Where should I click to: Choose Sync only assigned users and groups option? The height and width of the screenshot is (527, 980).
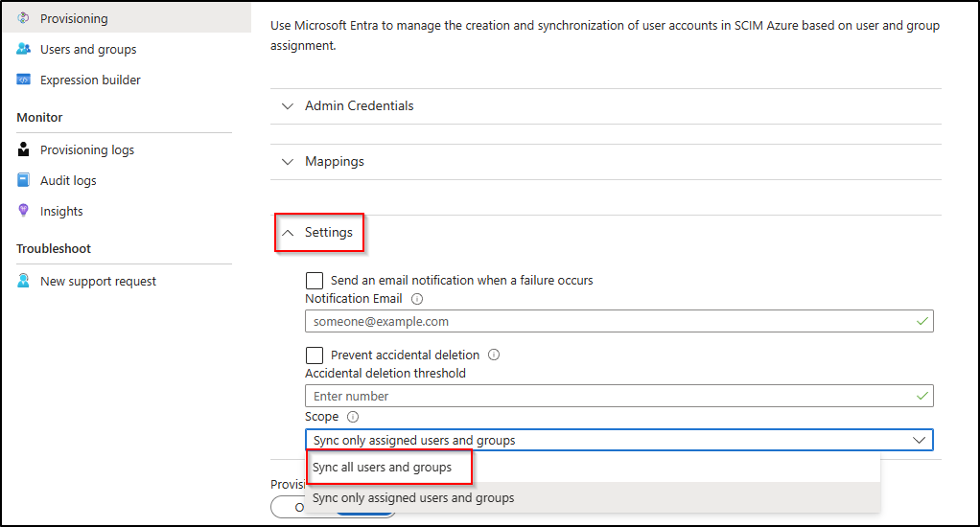[413, 498]
